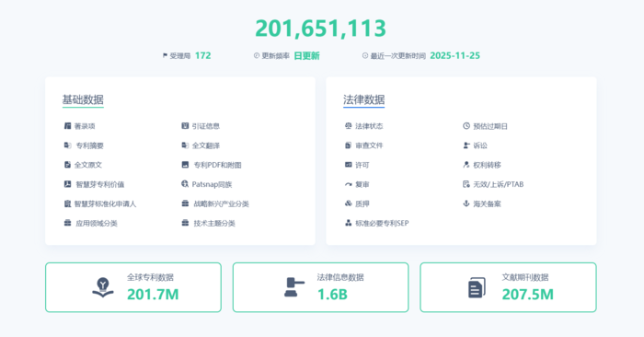Click the document icon beside 全文原文
Screen dimensions: 644x337
coord(67,165)
